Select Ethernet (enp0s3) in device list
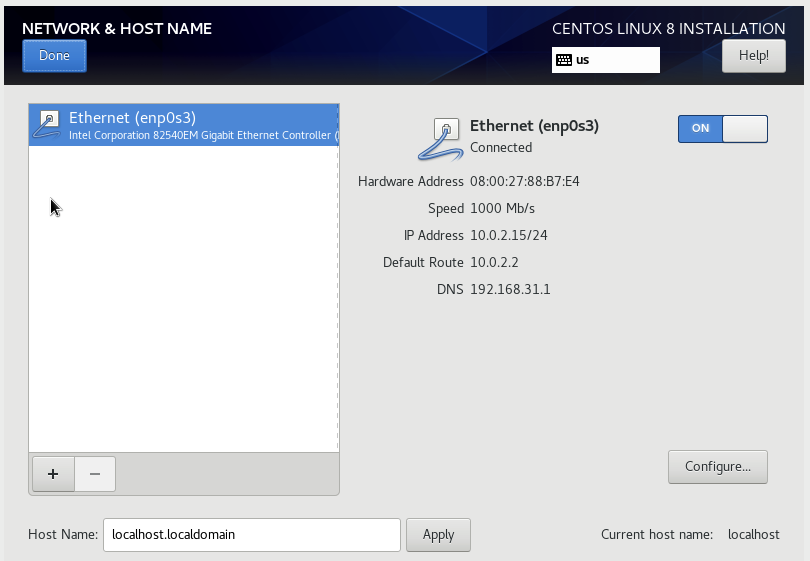The width and height of the screenshot is (810, 561). click(184, 125)
